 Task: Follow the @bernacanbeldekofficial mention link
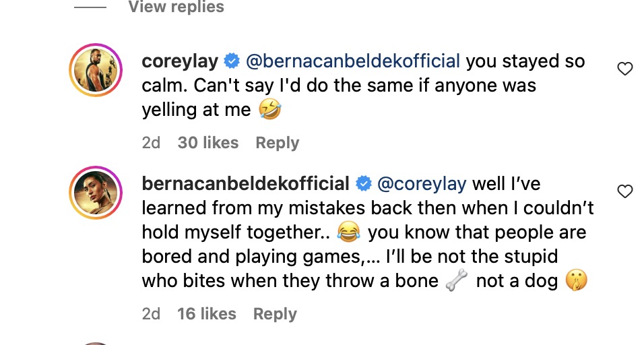point(353,62)
